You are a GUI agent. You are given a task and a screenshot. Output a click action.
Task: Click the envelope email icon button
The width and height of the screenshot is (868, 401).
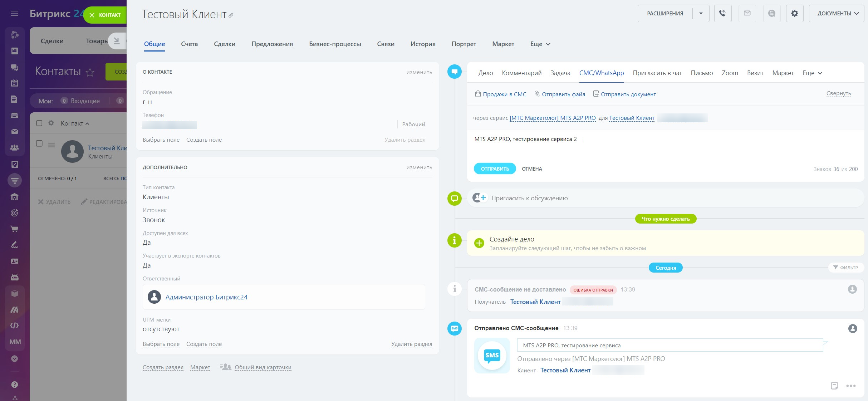[x=747, y=13]
